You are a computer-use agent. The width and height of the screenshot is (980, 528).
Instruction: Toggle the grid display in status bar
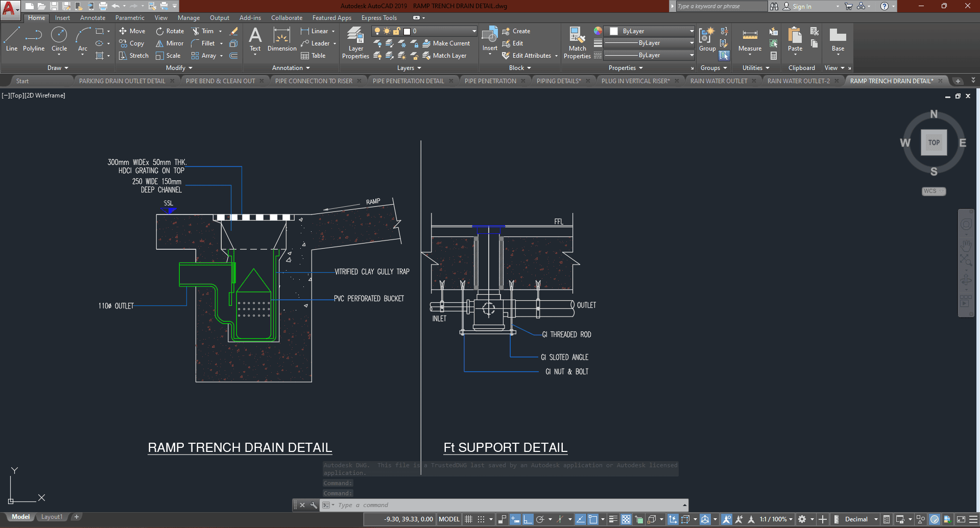pyautogui.click(x=468, y=519)
